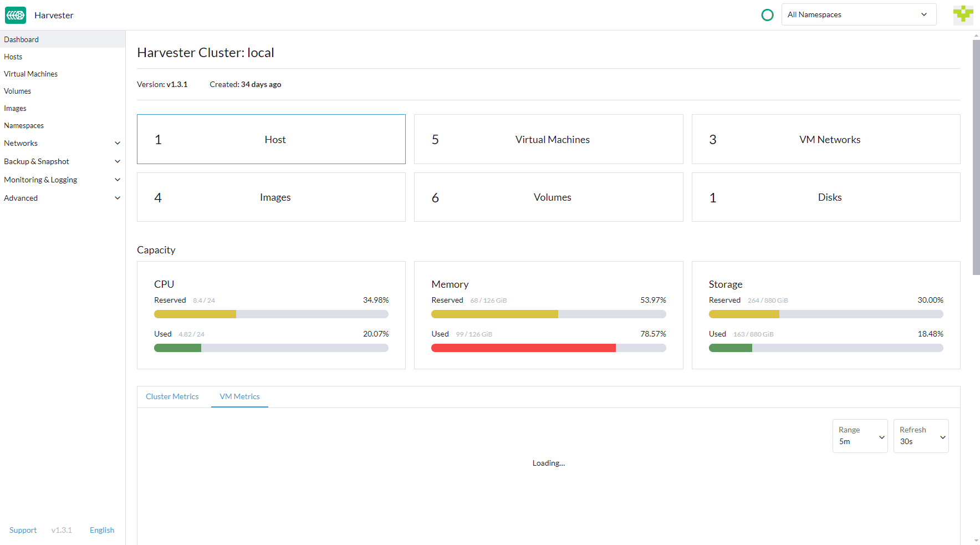Click the green cluster status circle icon
This screenshot has height=545, width=980.
767,15
